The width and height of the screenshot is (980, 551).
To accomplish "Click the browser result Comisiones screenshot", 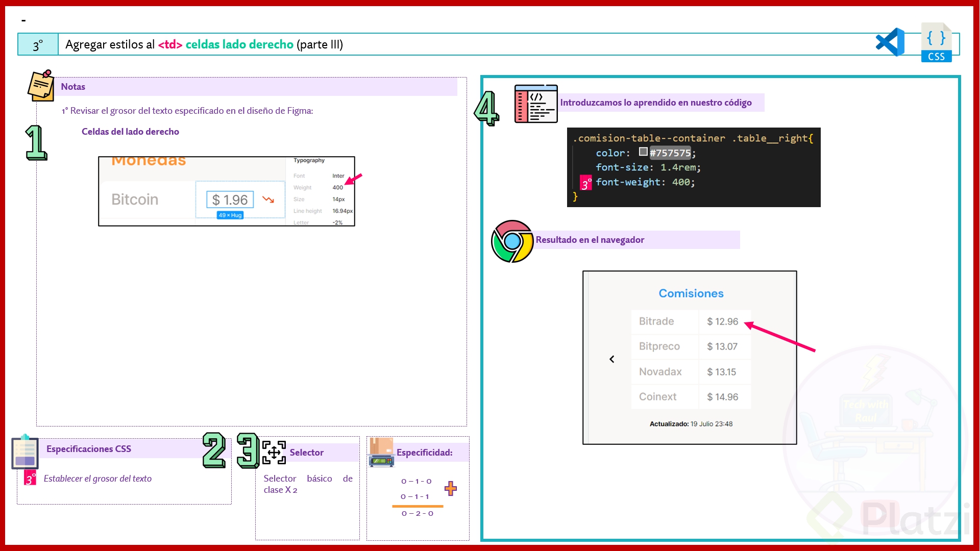I will tap(690, 358).
